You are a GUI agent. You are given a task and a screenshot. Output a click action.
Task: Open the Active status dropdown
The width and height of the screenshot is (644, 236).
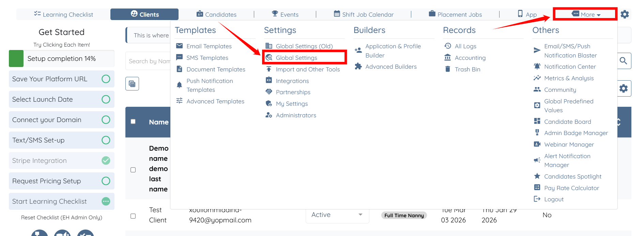coord(337,215)
